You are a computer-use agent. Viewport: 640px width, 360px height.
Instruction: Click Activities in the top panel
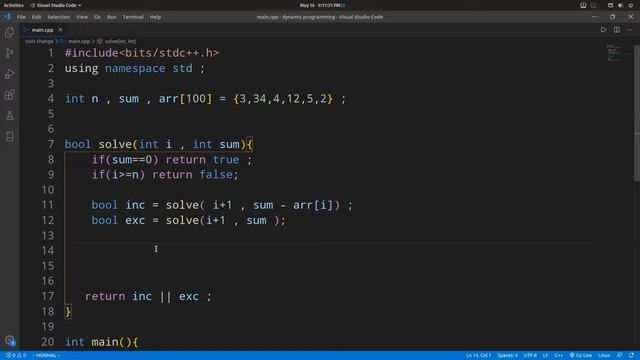(x=13, y=5)
